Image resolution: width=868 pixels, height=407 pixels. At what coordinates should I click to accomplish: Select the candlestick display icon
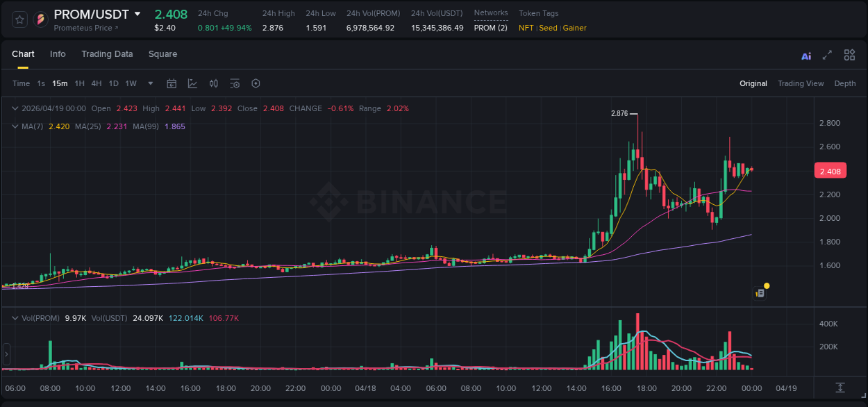pyautogui.click(x=213, y=83)
